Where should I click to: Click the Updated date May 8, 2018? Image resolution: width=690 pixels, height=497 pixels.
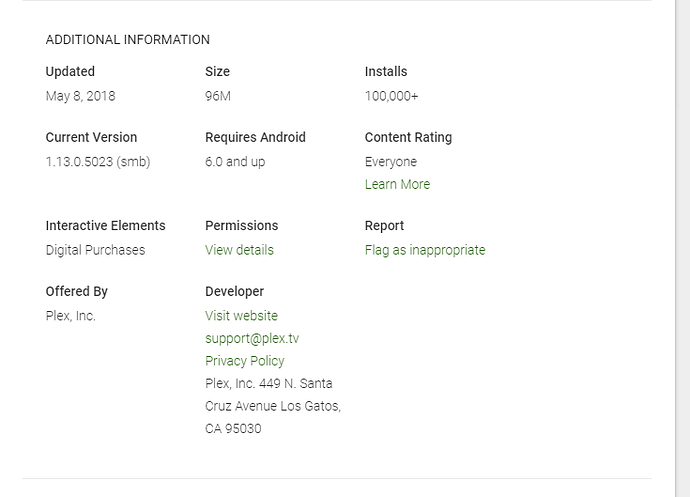(80, 96)
